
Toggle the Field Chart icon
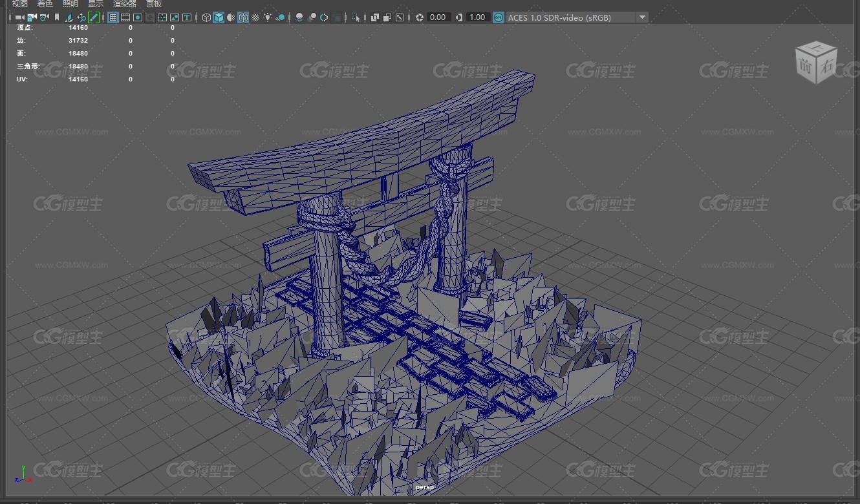click(x=162, y=17)
